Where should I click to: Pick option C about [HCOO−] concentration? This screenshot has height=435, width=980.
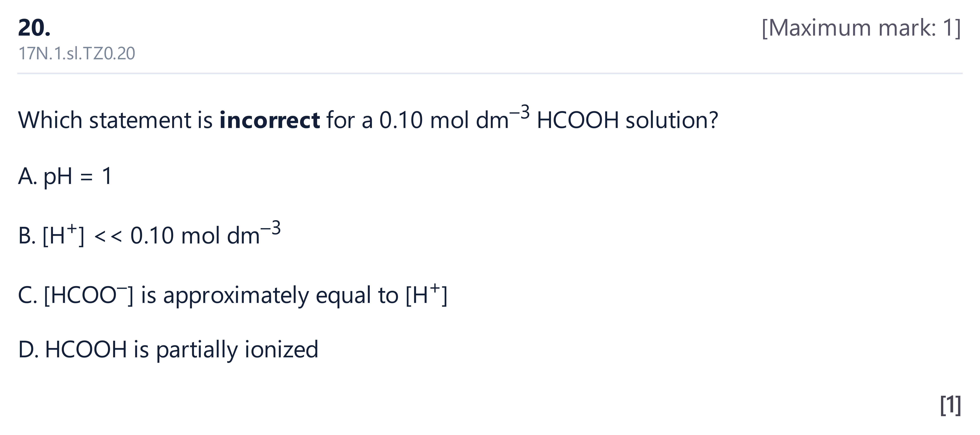click(233, 295)
